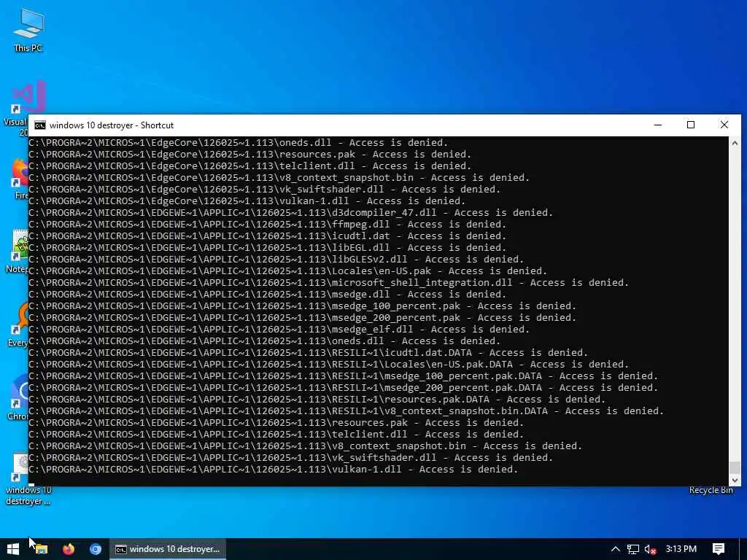
Task: Click the line with msedge_elf.dll
Action: 279,330
